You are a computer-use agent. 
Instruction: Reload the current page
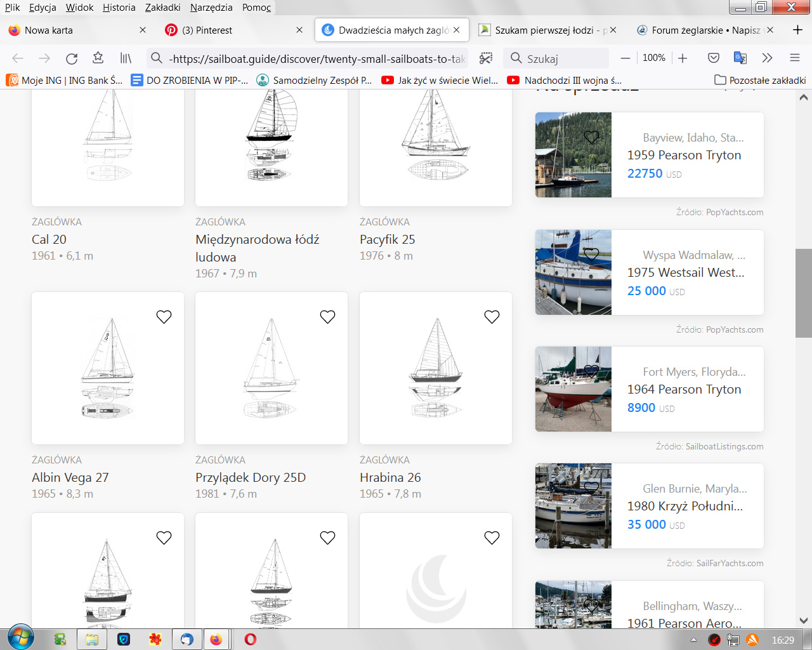(x=72, y=58)
